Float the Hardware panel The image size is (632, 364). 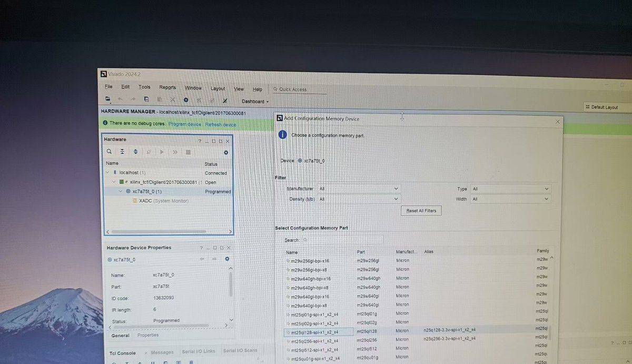click(221, 141)
